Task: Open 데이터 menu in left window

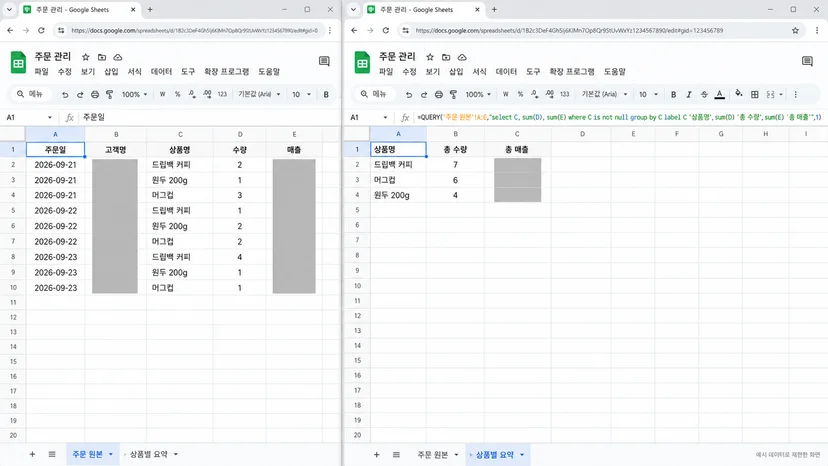Action: point(162,72)
